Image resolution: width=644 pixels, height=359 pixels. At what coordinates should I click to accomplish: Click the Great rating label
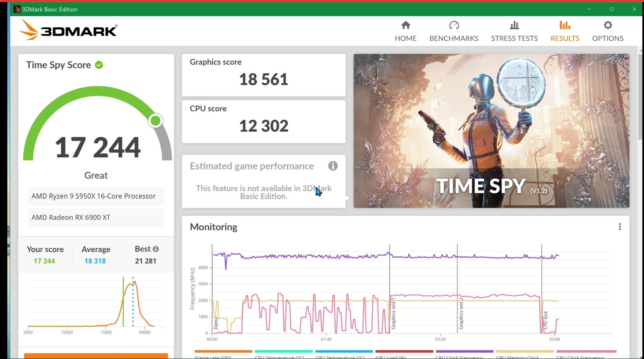pyautogui.click(x=96, y=175)
